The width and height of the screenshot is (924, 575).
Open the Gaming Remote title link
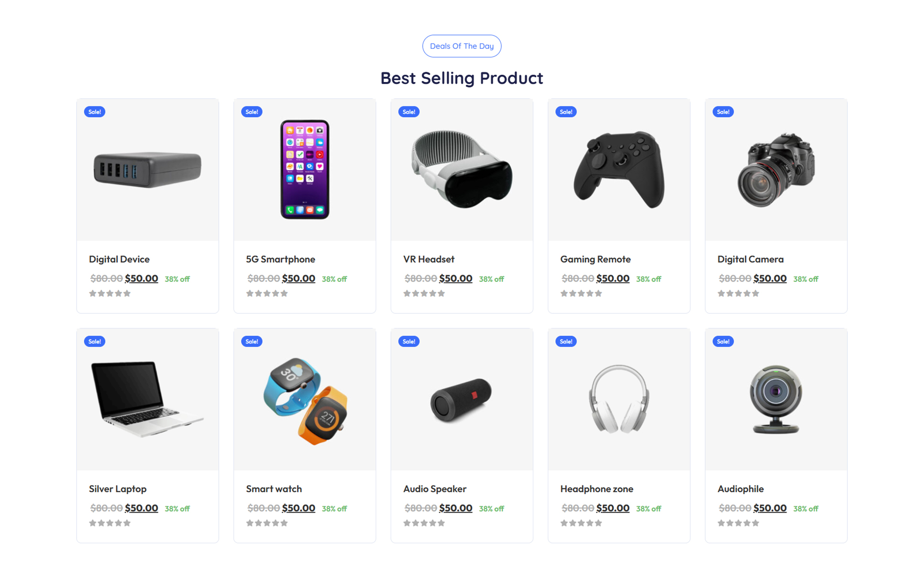click(595, 259)
